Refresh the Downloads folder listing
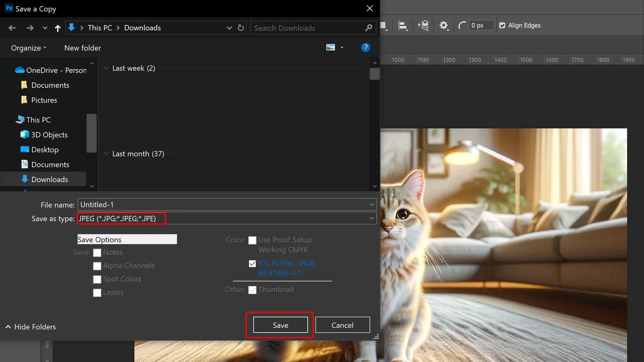This screenshot has width=644, height=362. 241,28
